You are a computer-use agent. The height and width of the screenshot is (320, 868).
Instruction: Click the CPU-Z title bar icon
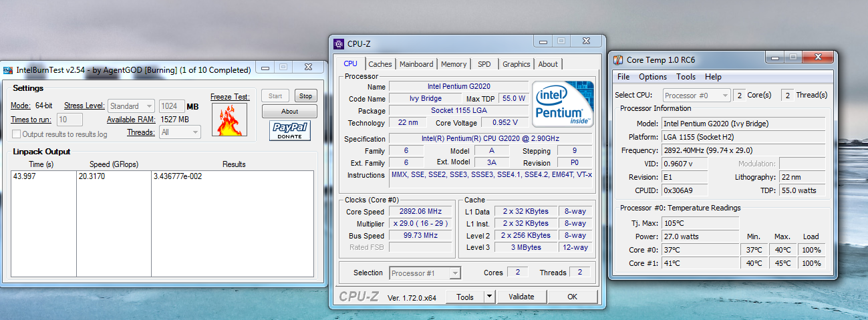pyautogui.click(x=339, y=44)
